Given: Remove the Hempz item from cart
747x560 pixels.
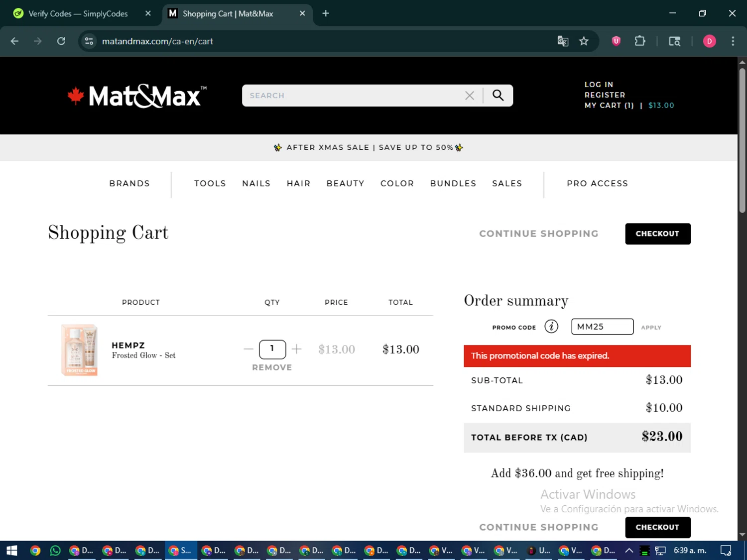Looking at the screenshot, I should (x=272, y=368).
